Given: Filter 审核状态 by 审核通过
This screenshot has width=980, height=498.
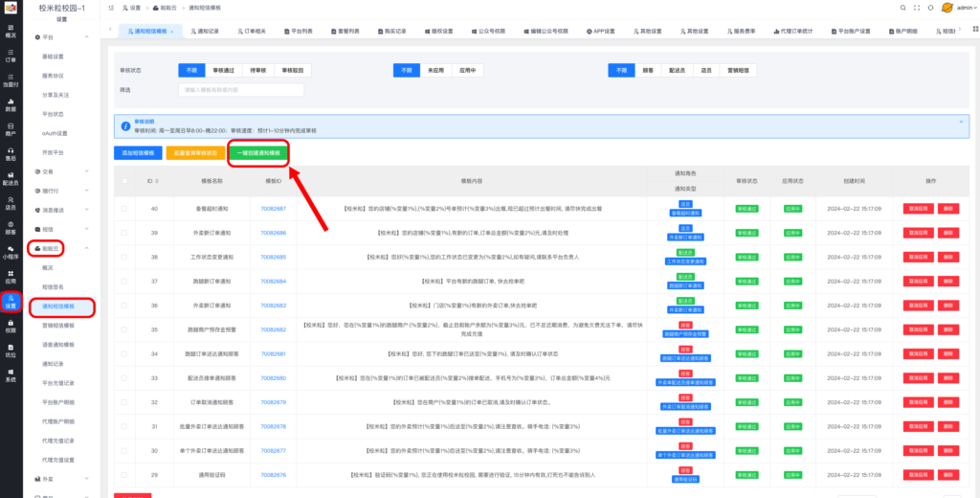Looking at the screenshot, I should pos(223,71).
